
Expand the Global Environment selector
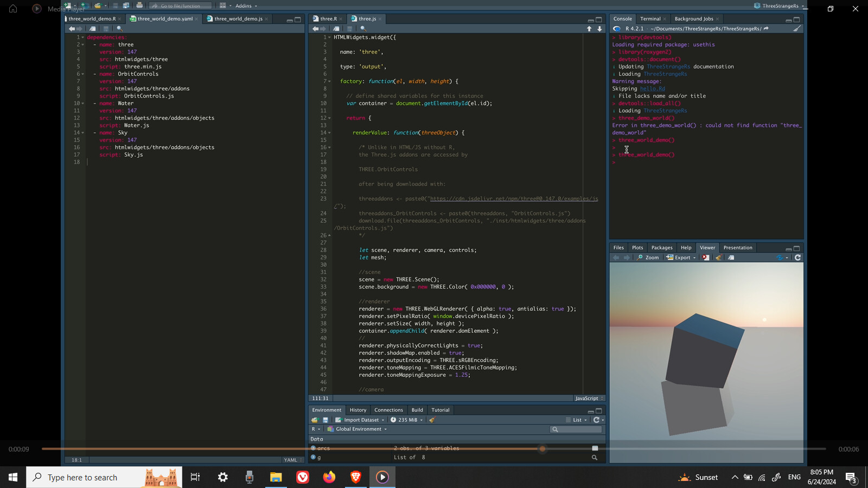point(359,429)
